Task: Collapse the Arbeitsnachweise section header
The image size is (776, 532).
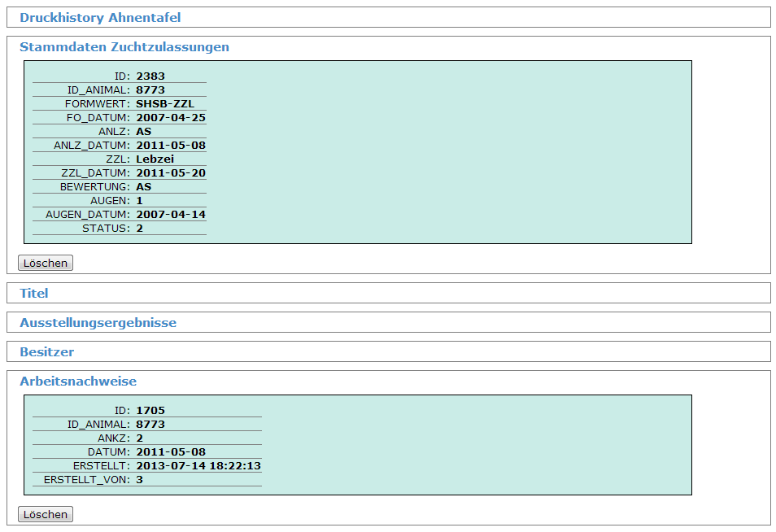Action: (78, 382)
